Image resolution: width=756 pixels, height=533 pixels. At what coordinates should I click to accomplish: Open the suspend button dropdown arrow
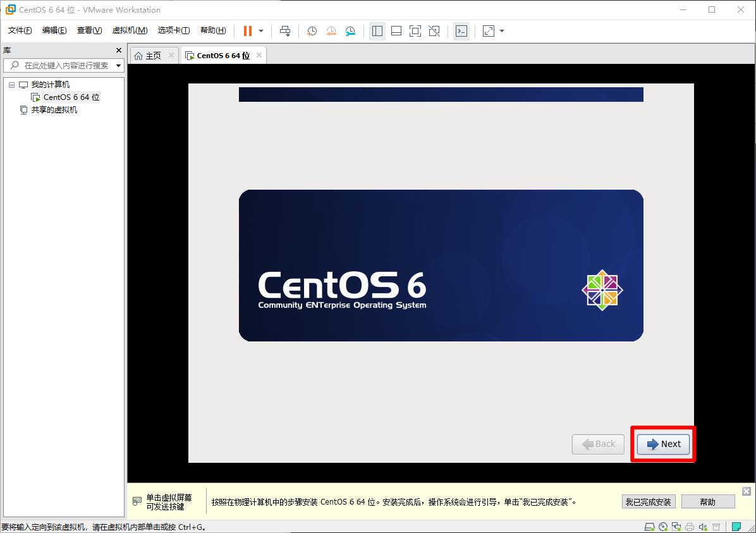pyautogui.click(x=260, y=30)
